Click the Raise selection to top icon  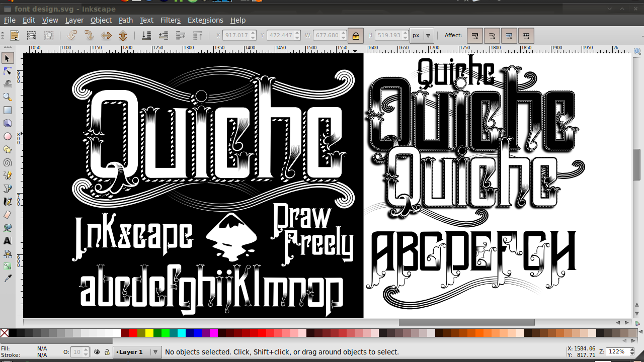(198, 36)
